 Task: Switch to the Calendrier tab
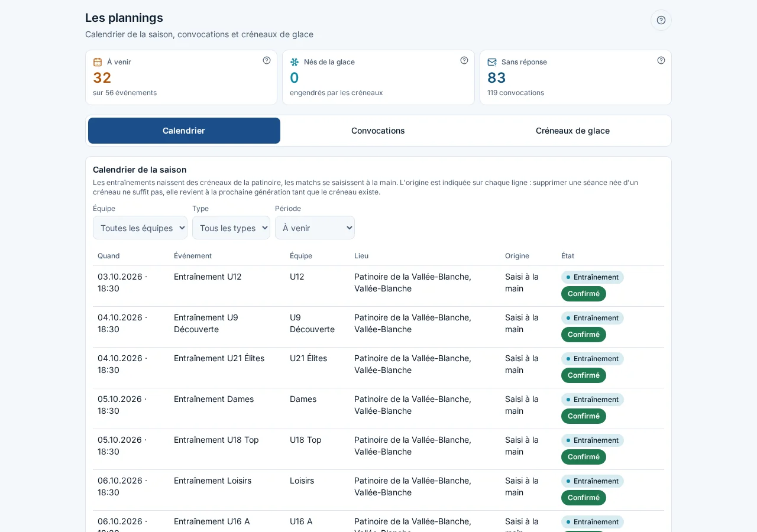pyautogui.click(x=184, y=131)
